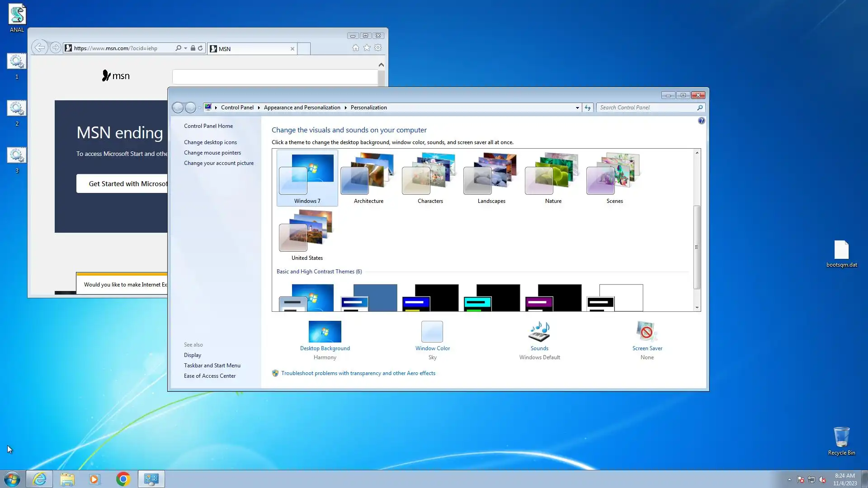Click Internet Explorer home icon
The width and height of the screenshot is (868, 488).
355,48
